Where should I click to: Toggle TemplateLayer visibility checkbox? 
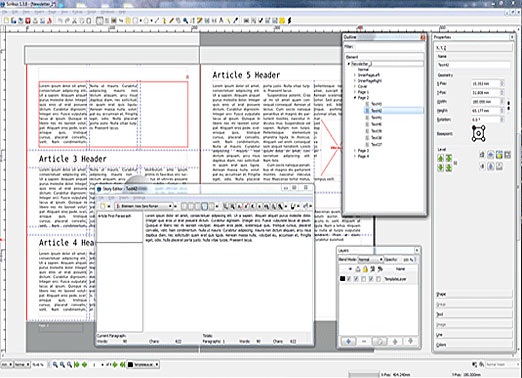point(349,279)
